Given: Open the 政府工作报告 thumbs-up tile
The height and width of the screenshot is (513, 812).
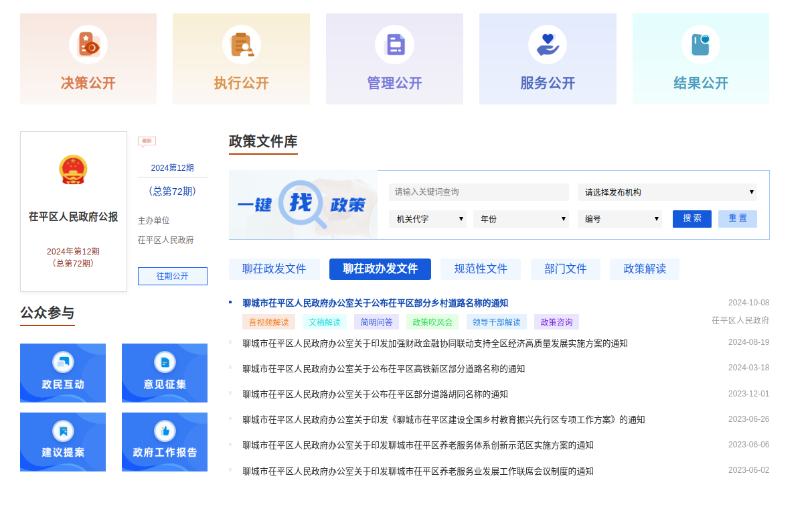Looking at the screenshot, I should [165, 441].
